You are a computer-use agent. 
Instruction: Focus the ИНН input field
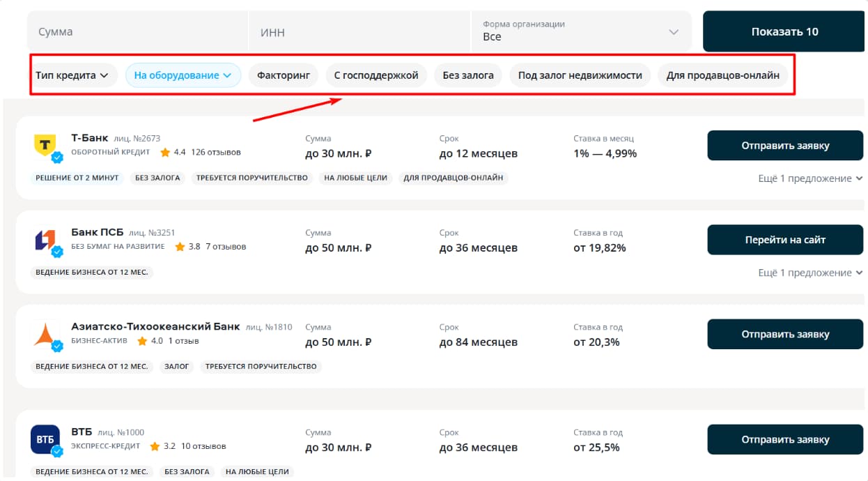coord(359,31)
